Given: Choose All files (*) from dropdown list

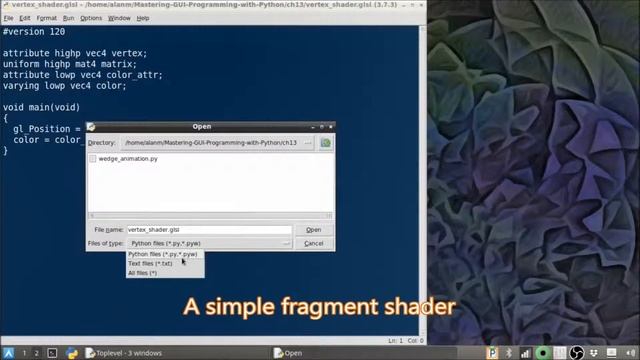Looking at the screenshot, I should [142, 273].
